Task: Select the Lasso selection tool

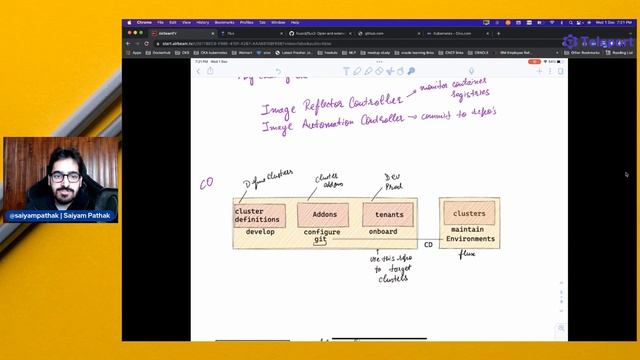Action: tap(390, 71)
